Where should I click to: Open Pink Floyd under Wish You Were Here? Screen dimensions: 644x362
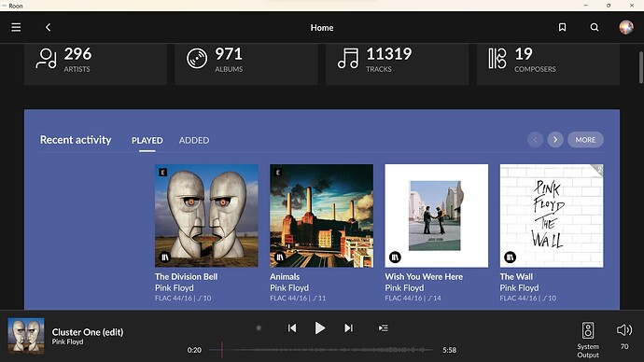[x=404, y=287]
